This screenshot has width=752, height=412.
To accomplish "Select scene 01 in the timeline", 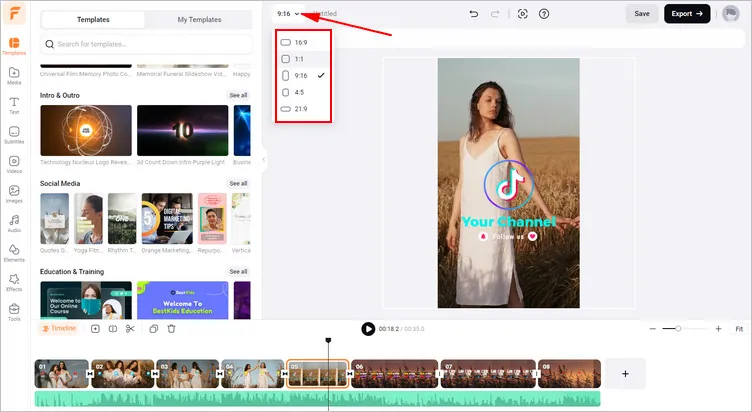I will click(x=61, y=374).
